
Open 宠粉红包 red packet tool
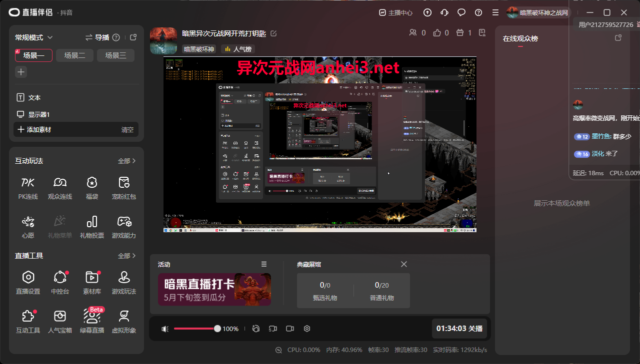[x=124, y=188]
